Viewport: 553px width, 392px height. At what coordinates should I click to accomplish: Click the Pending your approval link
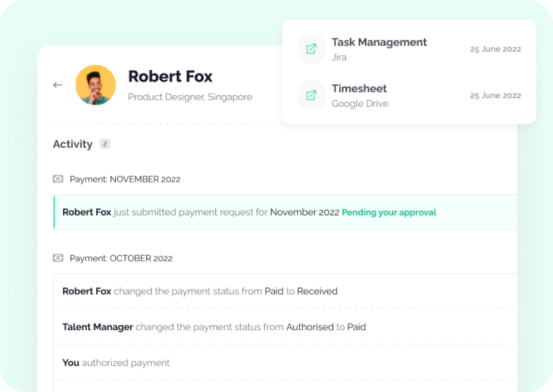[389, 212]
